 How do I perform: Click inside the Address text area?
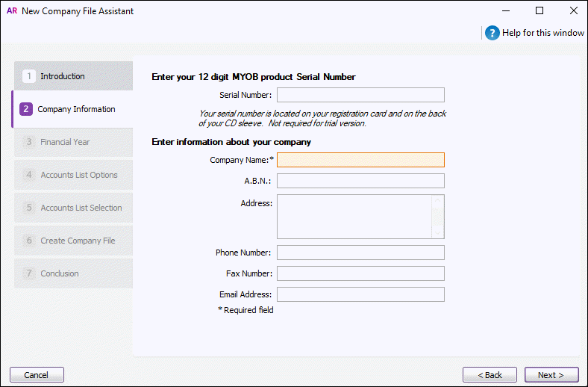354,217
